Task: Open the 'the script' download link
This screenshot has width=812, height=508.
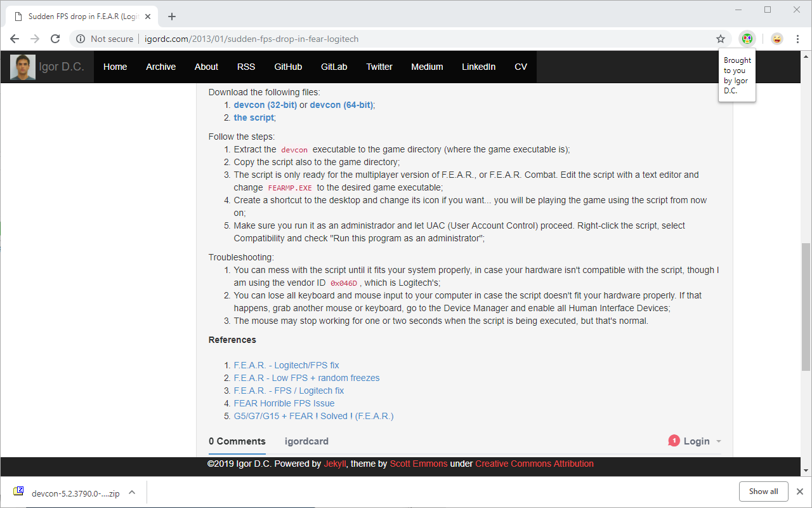Action: click(253, 117)
